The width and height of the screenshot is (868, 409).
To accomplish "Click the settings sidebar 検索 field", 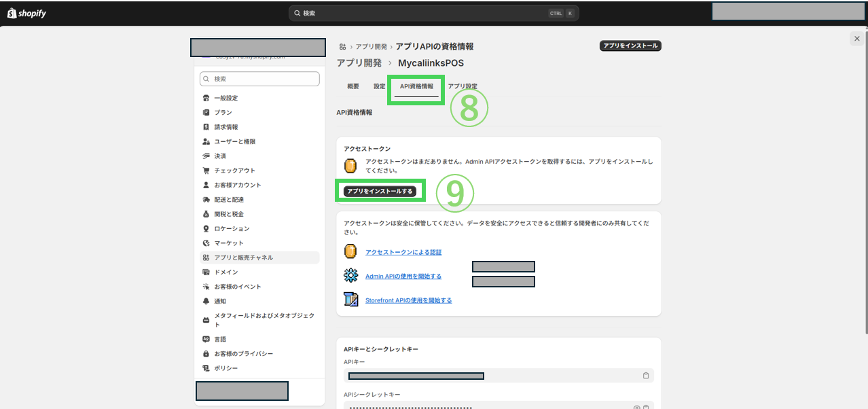I will coord(259,79).
